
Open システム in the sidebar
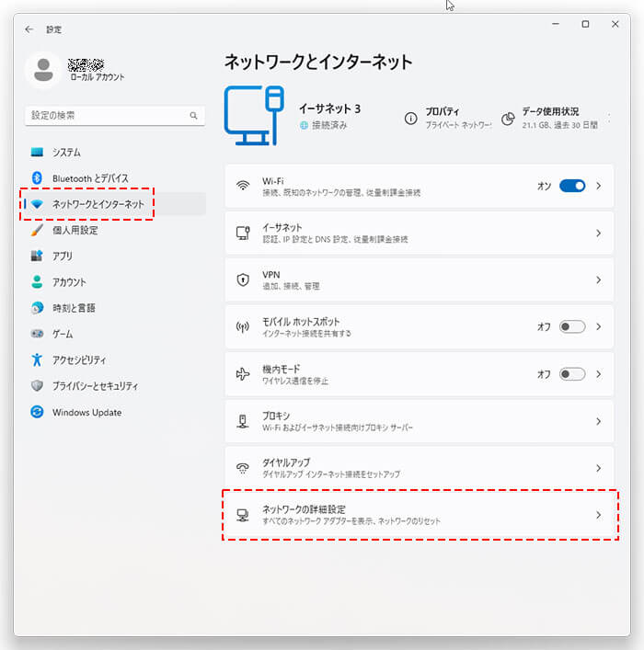[115, 152]
